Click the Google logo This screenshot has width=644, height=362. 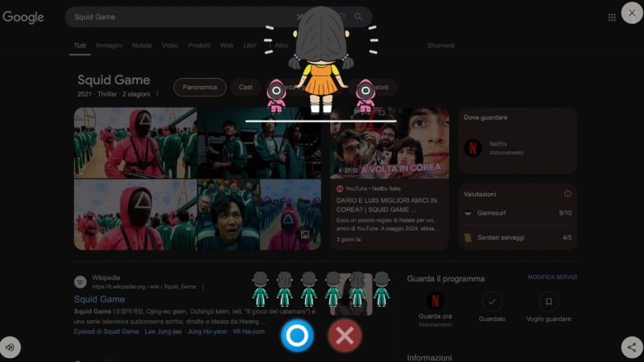click(x=23, y=17)
